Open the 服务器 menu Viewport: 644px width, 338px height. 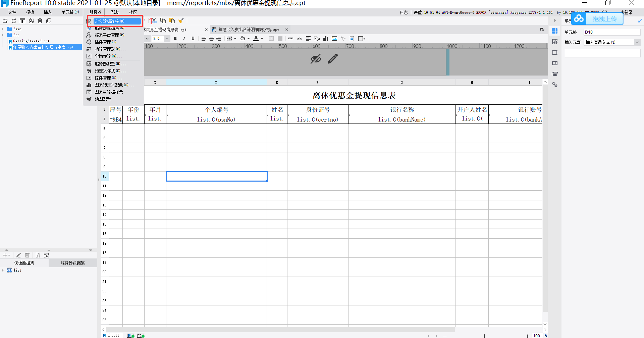[x=95, y=12]
